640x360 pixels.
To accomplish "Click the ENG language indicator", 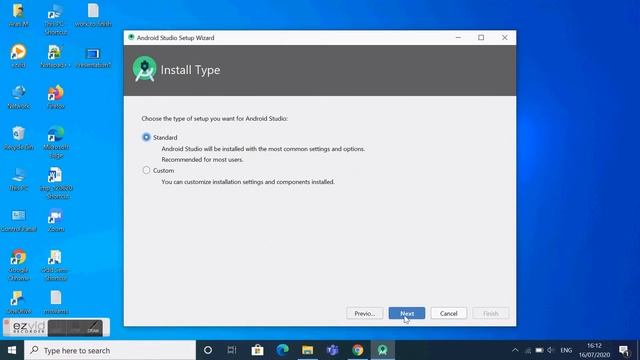I will click(566, 350).
